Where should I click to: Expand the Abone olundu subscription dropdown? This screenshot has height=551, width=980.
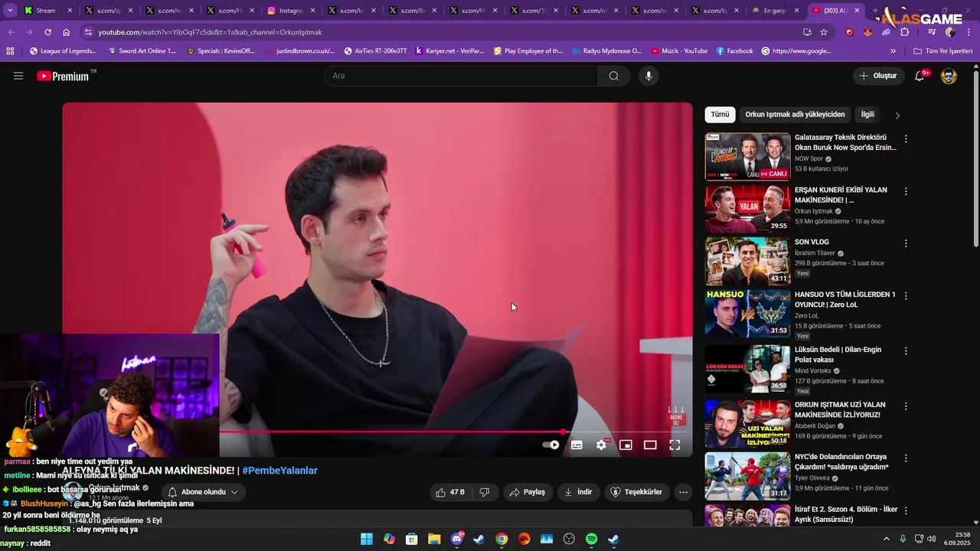[x=203, y=492]
